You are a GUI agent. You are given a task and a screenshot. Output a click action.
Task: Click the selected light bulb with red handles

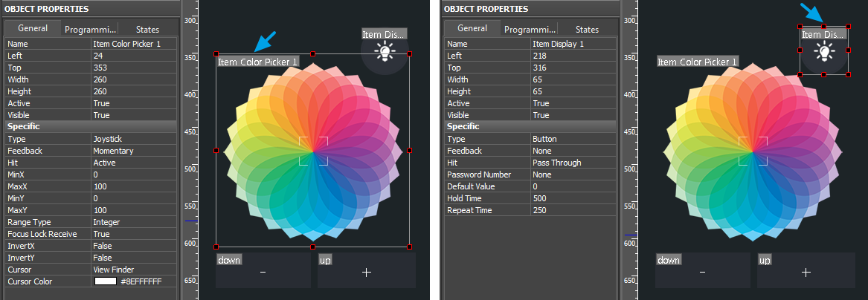823,51
